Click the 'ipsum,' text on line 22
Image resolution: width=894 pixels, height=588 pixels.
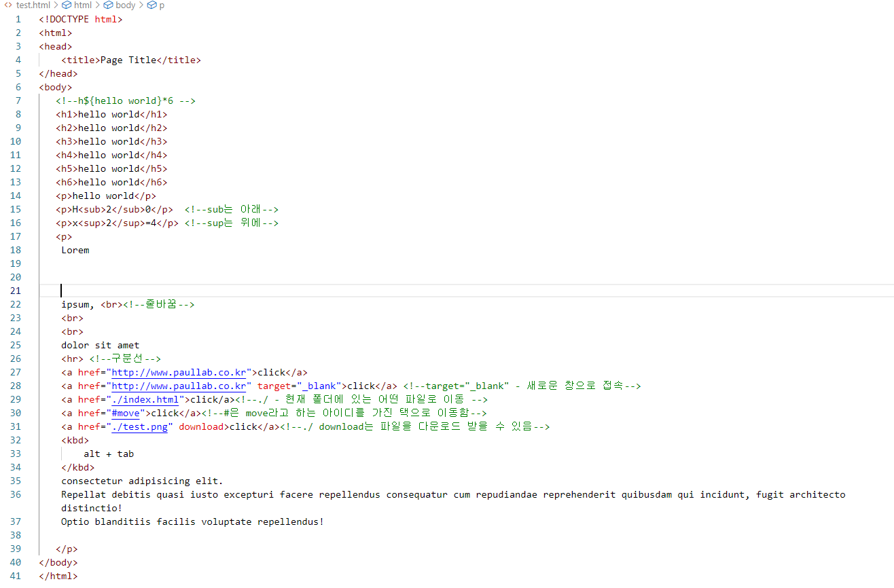[x=78, y=304]
